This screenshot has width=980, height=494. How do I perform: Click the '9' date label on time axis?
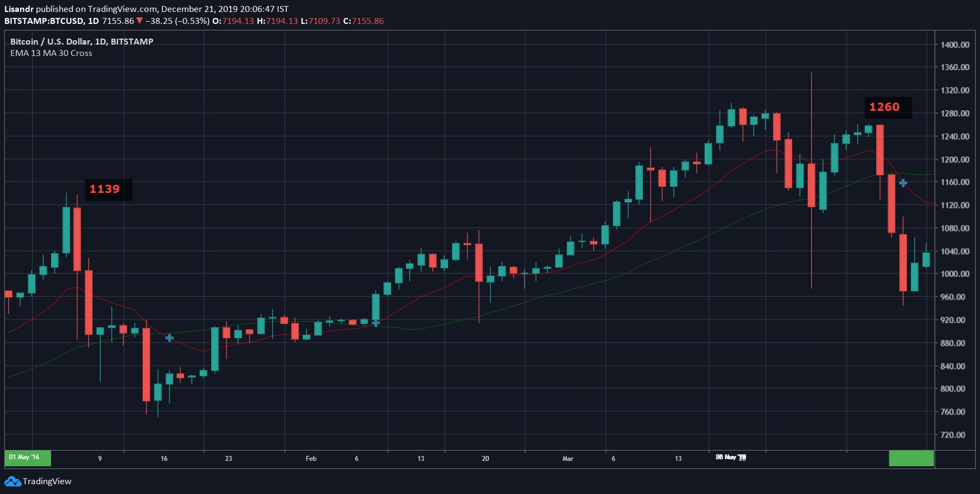(x=100, y=459)
